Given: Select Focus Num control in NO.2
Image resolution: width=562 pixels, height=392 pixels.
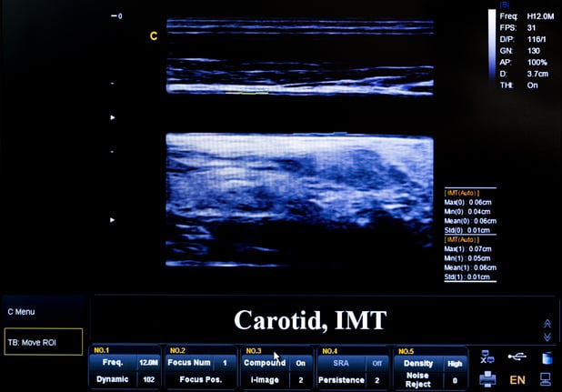Looking at the screenshot, I should (189, 363).
